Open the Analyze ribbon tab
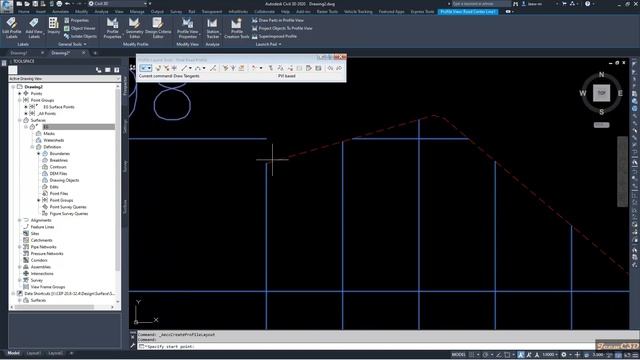 (x=101, y=12)
